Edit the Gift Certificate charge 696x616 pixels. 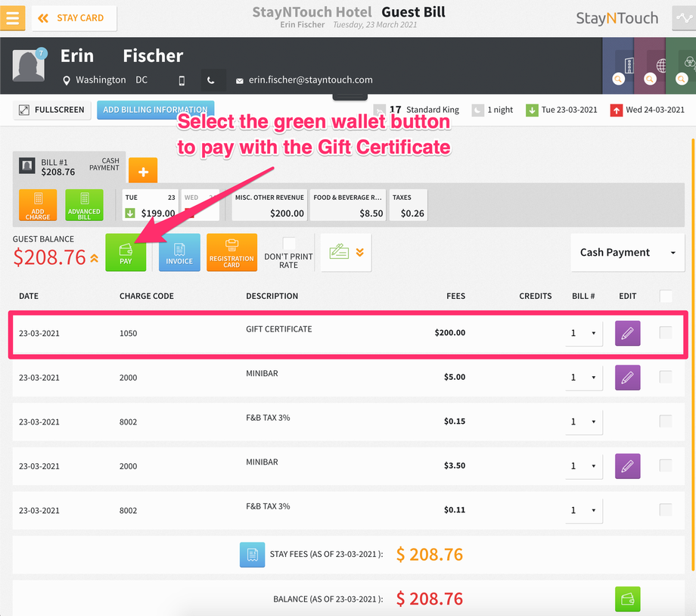point(628,333)
